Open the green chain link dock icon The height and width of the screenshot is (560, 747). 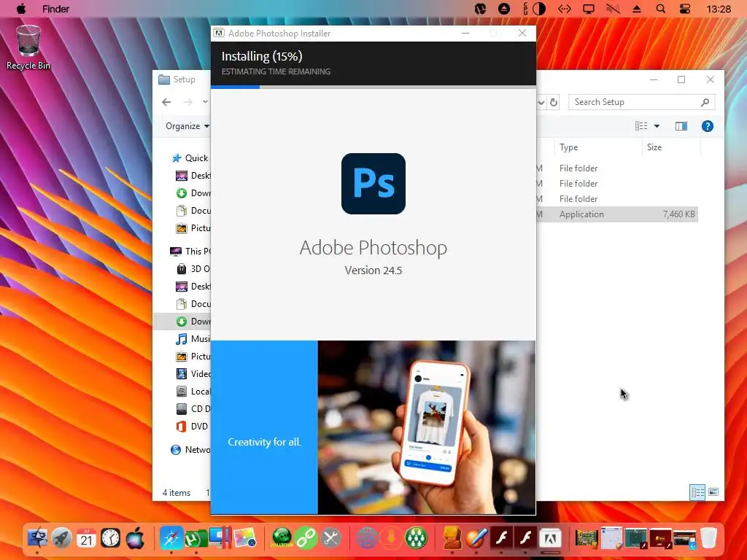(x=306, y=538)
